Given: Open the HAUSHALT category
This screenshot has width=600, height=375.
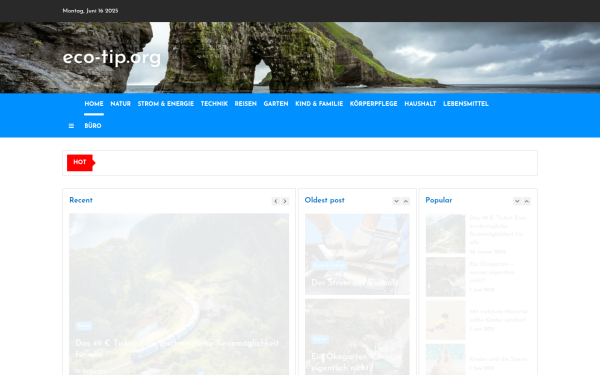Looking at the screenshot, I should (420, 104).
